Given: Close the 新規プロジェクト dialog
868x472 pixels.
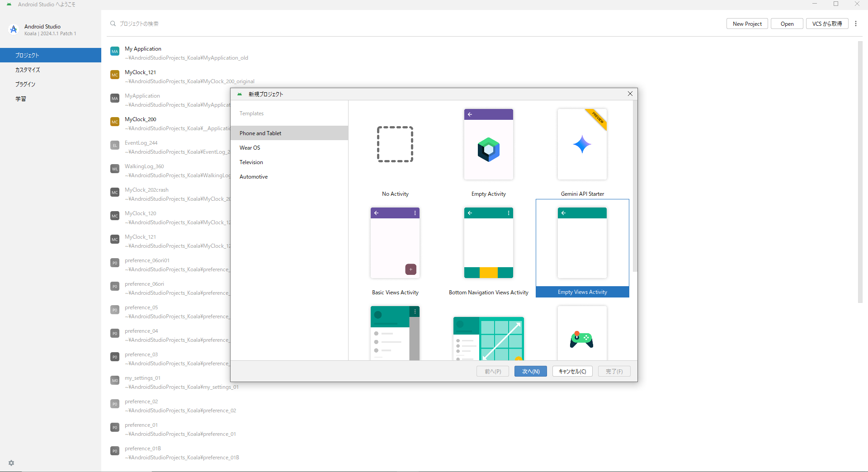Looking at the screenshot, I should click(x=630, y=94).
